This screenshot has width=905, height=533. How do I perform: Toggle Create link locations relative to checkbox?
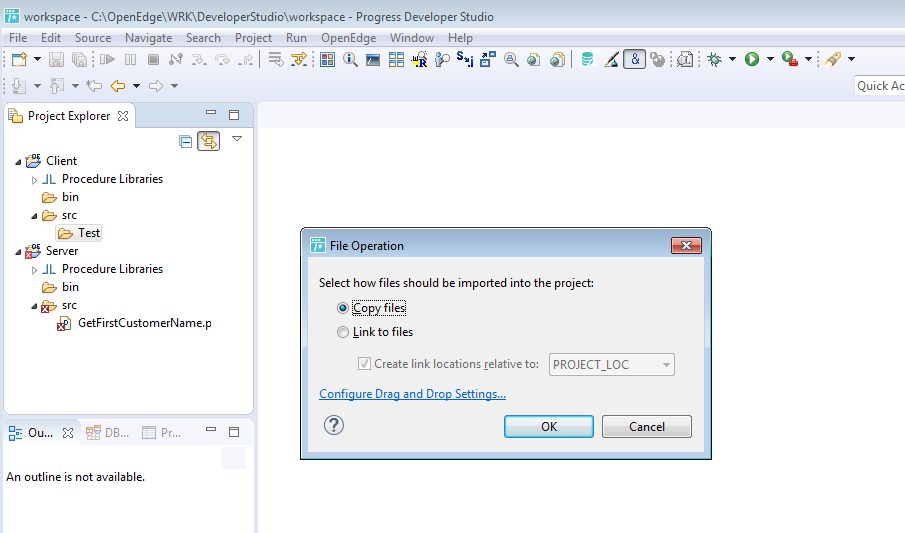pos(364,364)
